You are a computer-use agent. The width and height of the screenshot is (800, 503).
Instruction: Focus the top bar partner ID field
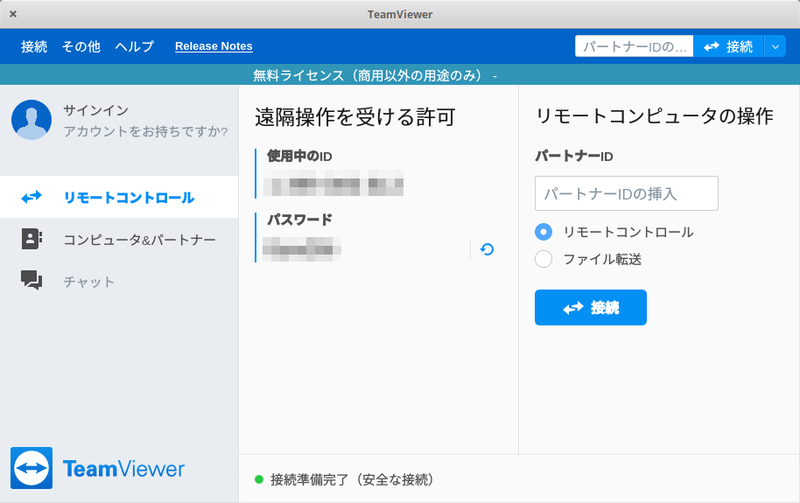634,46
